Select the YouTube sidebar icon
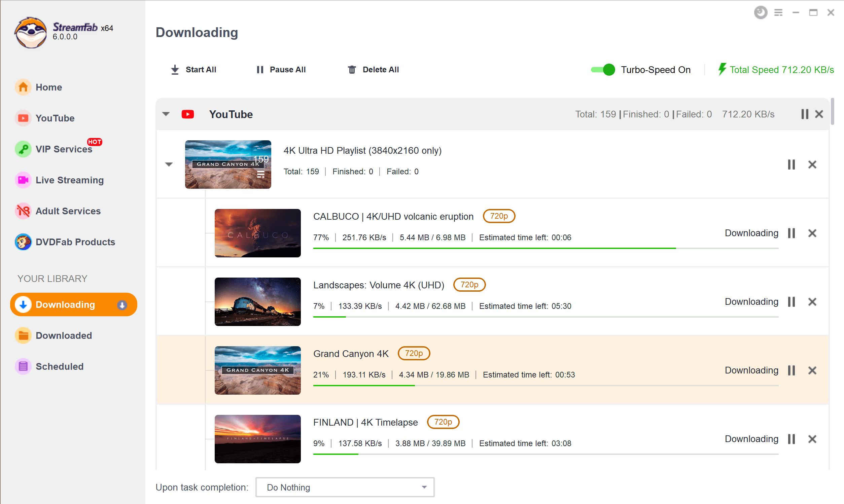The width and height of the screenshot is (844, 504). click(23, 118)
